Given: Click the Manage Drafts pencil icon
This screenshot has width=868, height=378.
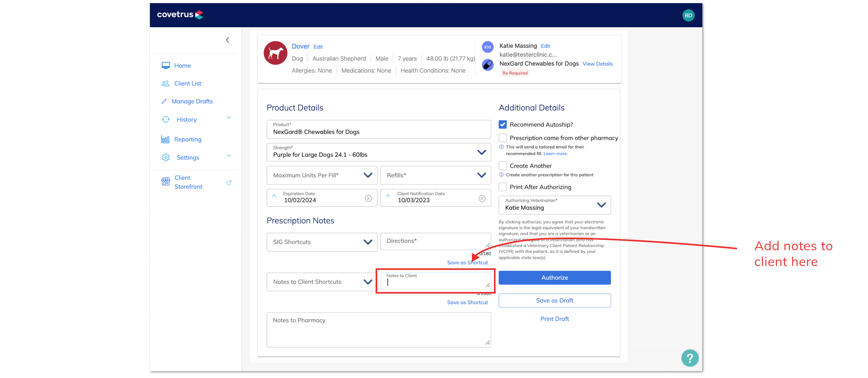Looking at the screenshot, I should coord(165,101).
